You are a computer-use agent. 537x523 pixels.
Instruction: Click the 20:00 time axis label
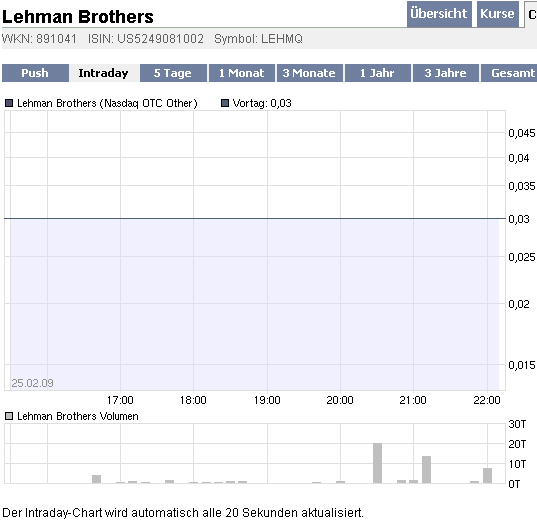(x=340, y=400)
